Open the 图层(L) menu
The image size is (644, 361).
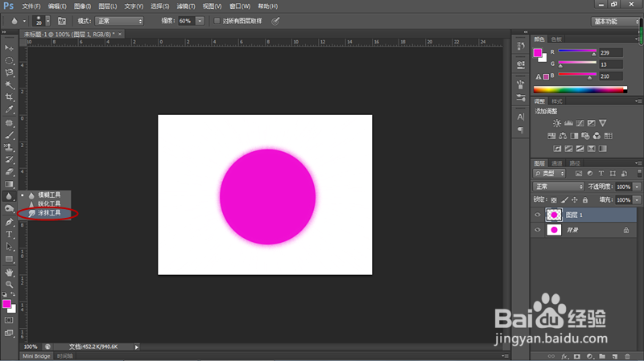coord(108,6)
